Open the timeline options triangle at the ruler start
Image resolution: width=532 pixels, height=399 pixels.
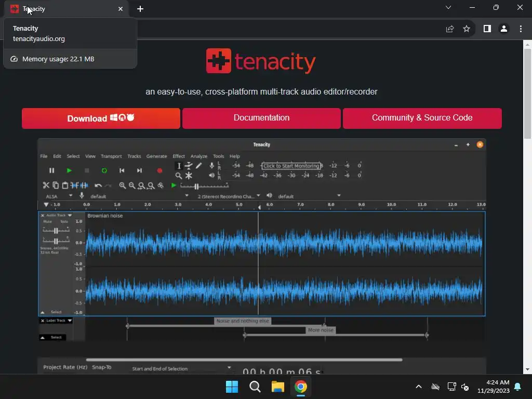click(x=46, y=205)
